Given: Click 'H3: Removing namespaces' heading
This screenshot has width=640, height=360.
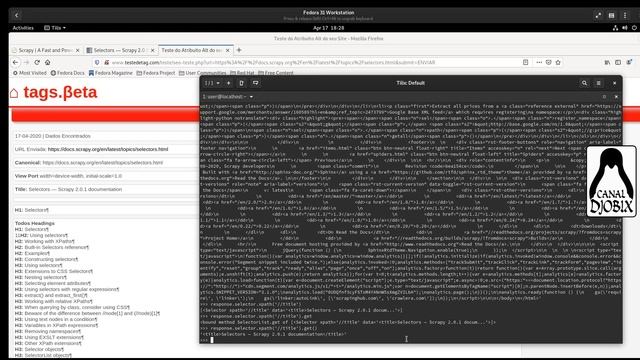Looking at the screenshot, I should coord(48,331).
